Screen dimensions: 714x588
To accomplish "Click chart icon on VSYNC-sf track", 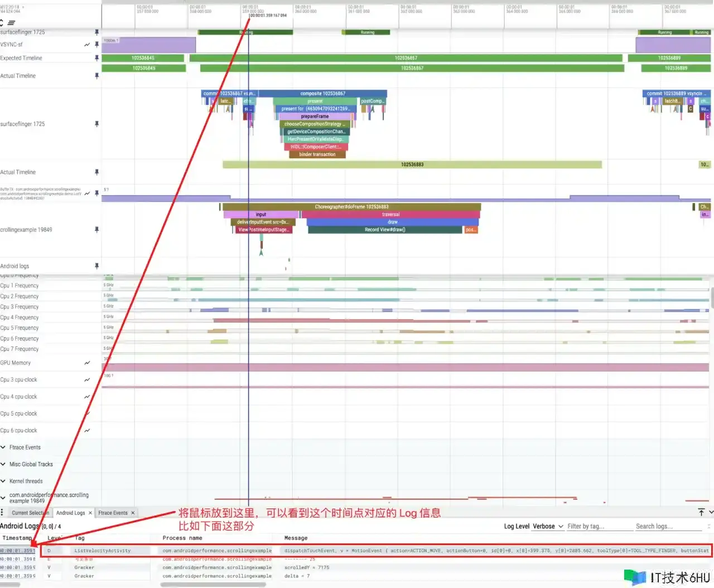I will 87,45.
